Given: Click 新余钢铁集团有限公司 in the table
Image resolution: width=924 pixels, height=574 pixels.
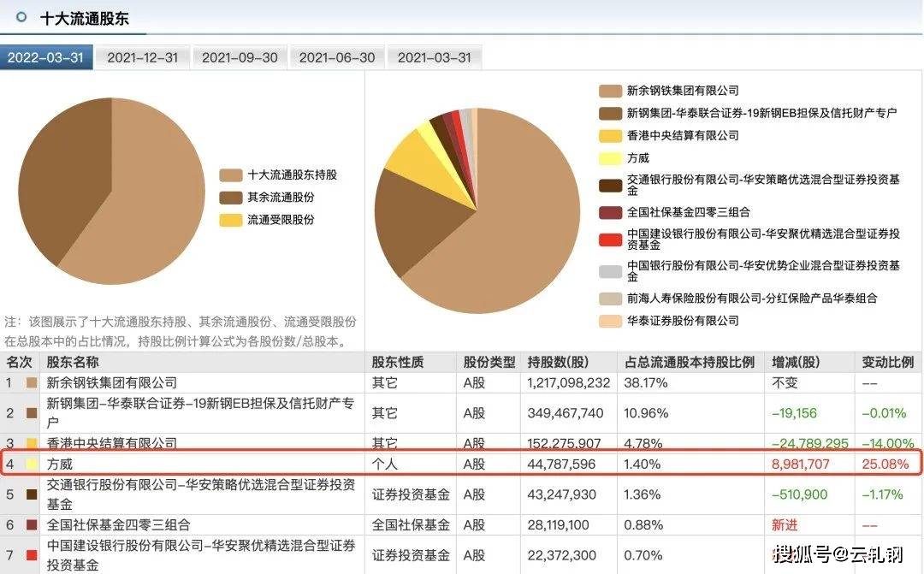Looking at the screenshot, I should point(112,383).
